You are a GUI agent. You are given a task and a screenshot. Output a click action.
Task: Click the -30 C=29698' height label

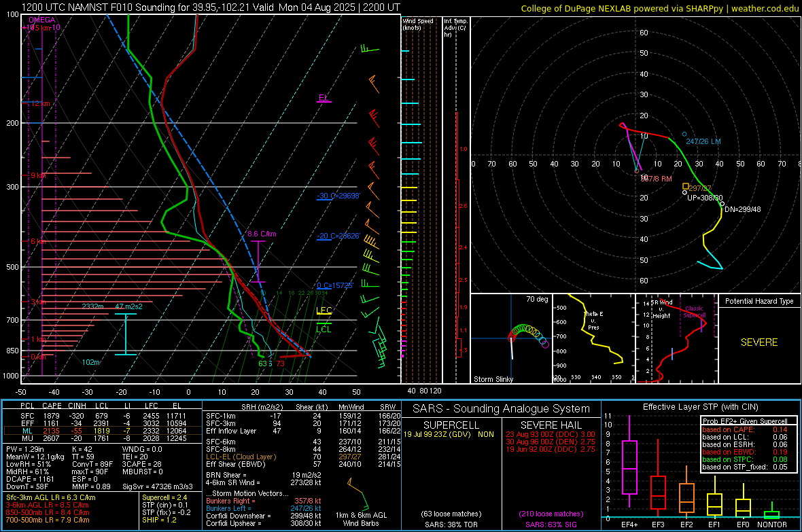338,196
